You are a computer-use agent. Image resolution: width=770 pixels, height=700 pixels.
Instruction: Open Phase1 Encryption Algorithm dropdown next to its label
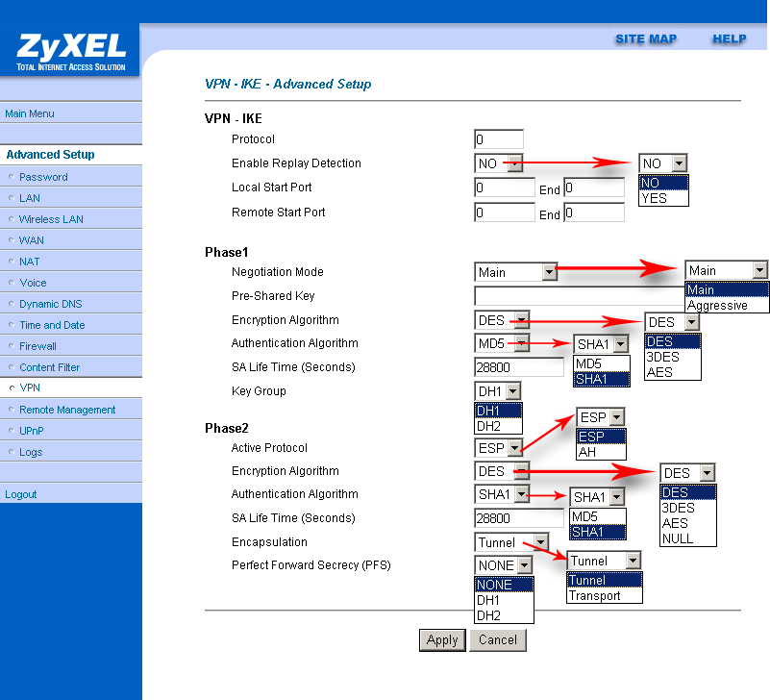502,320
